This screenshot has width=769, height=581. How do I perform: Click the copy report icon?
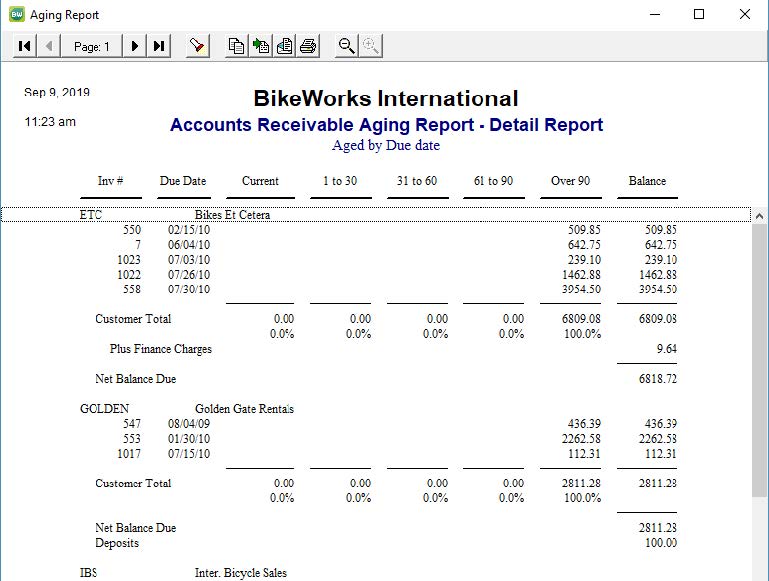point(236,46)
